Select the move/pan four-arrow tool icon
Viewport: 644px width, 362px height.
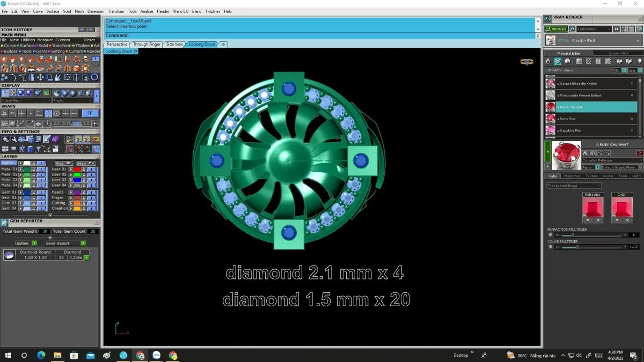click(x=40, y=77)
